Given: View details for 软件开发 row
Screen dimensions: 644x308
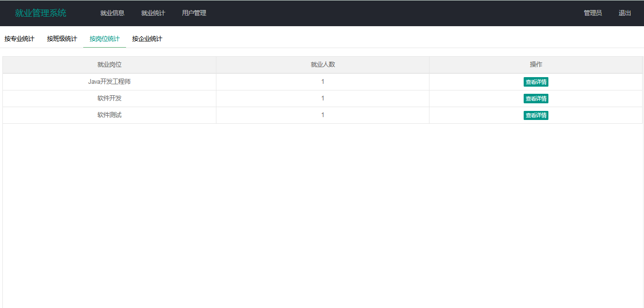Looking at the screenshot, I should pyautogui.click(x=536, y=99).
